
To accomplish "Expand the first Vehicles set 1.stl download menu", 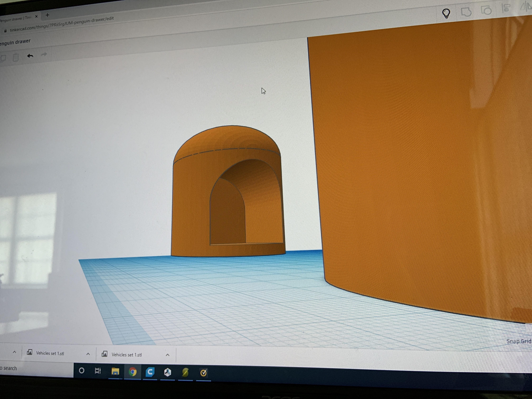I will [88, 354].
